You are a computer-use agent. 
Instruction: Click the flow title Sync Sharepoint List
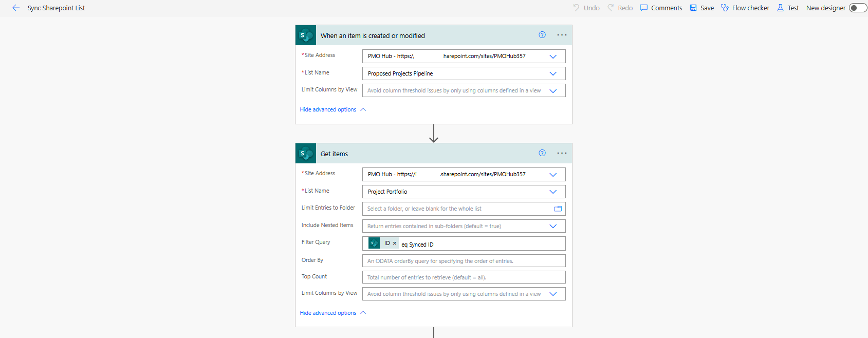tap(56, 8)
